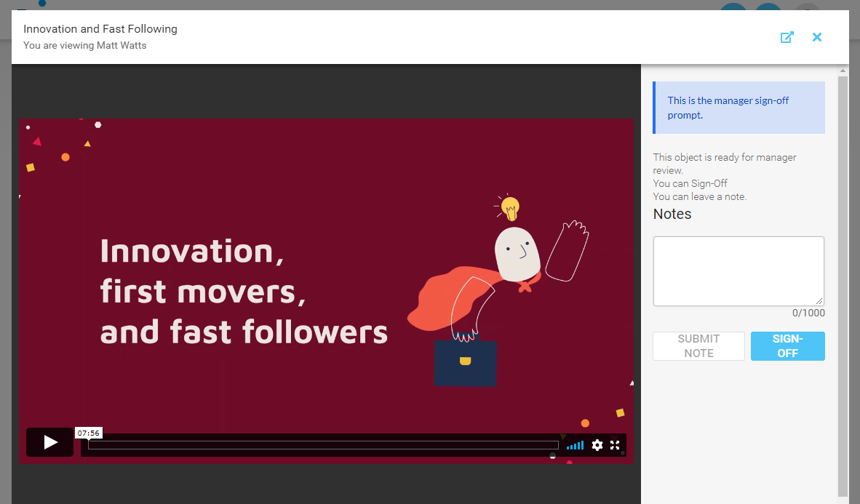Viewport: 860px width, 504px height.
Task: Click the dialog title Innovation and Fast Following
Action: (x=100, y=29)
